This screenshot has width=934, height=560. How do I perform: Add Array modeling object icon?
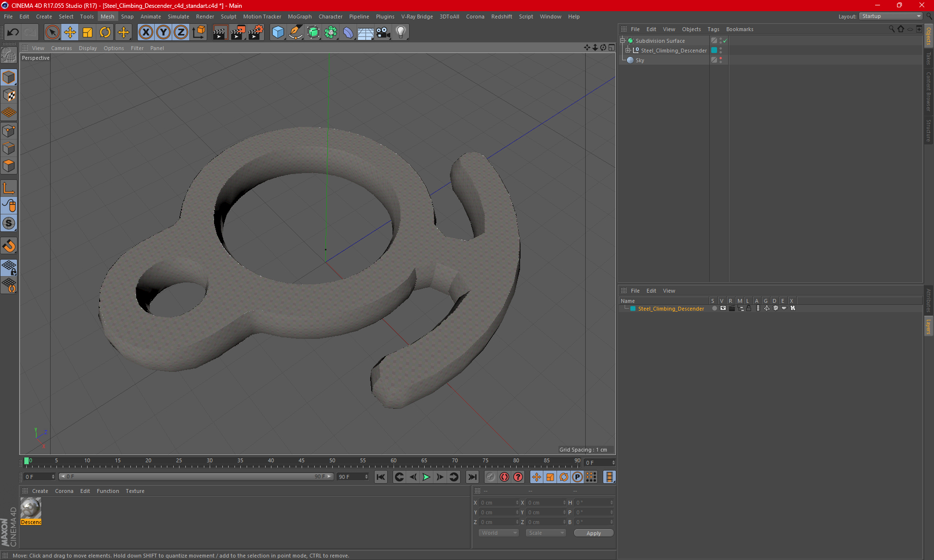(331, 33)
